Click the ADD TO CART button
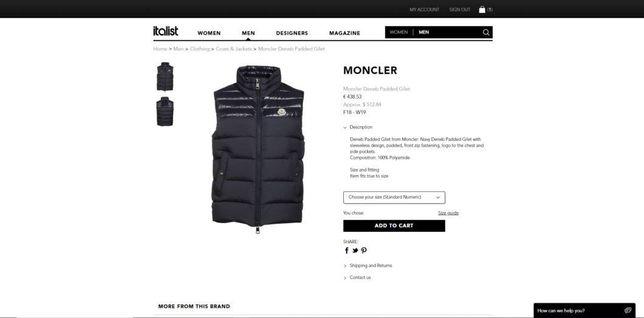Screen dimensions: 644x318 (394, 226)
